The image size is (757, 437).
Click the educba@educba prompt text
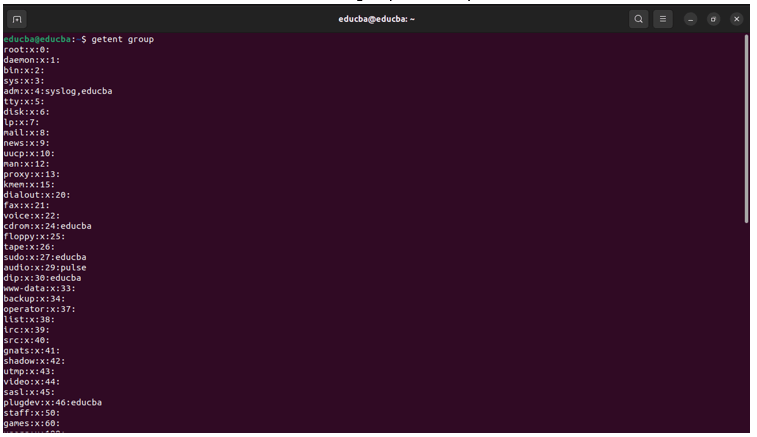click(x=37, y=39)
